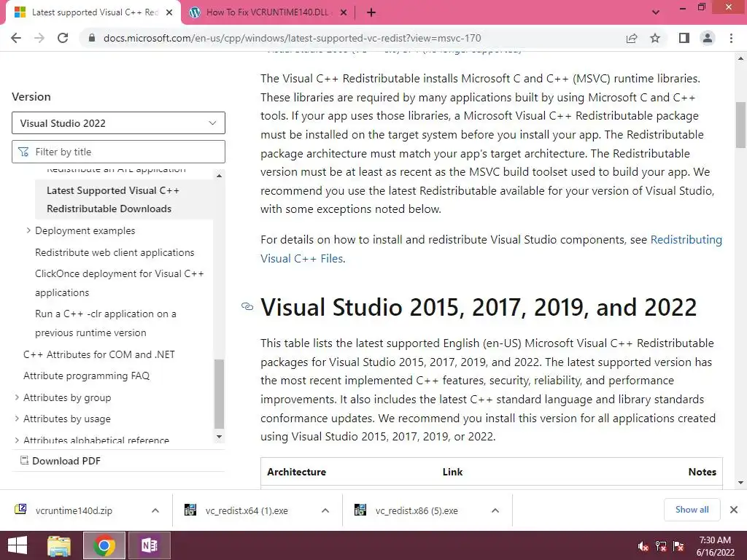Open a new browser tab
The height and width of the screenshot is (560, 747).
[x=371, y=13]
